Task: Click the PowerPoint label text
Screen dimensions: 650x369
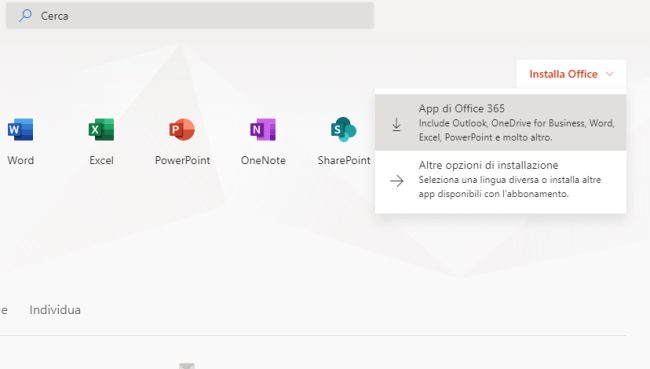Action: click(182, 160)
